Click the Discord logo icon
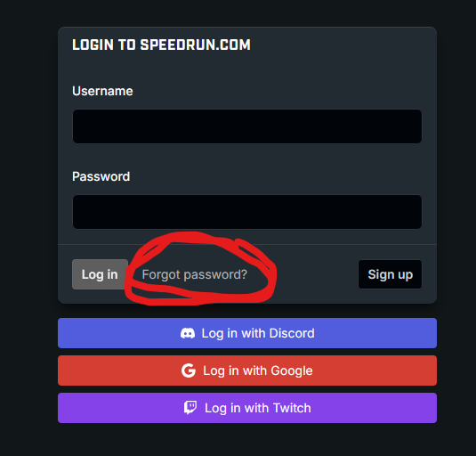The height and width of the screenshot is (456, 476). tap(188, 333)
